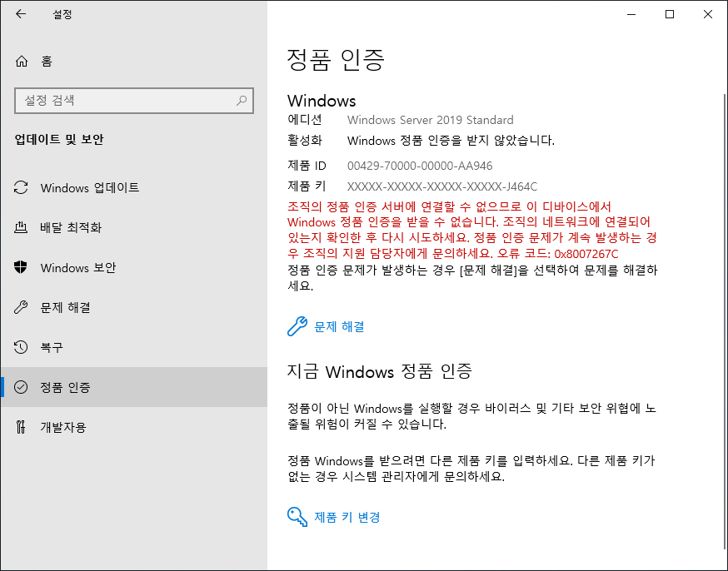Click the key icon next to 제품 키 변경
The height and width of the screenshot is (571, 728).
tap(297, 517)
